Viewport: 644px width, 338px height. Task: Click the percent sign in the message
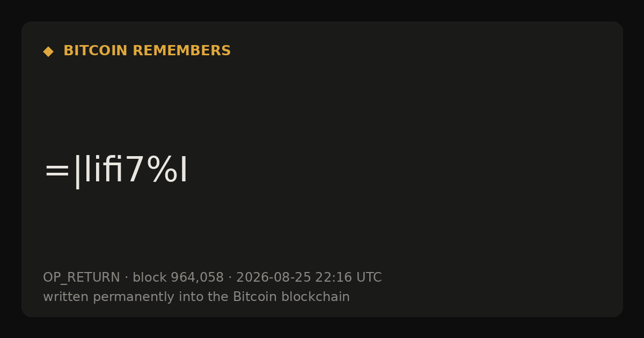163,171
